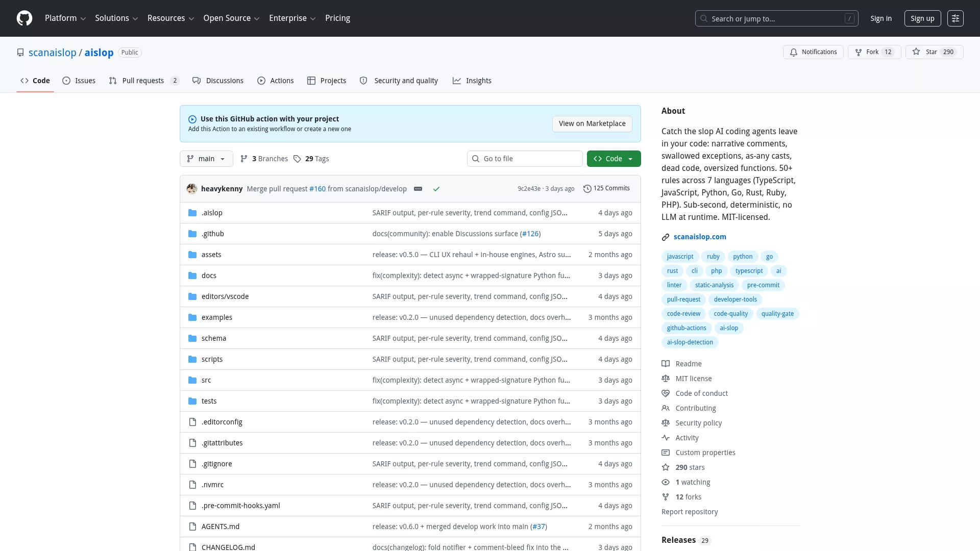Click the Sign in link
The width and height of the screenshot is (980, 551).
881,18
